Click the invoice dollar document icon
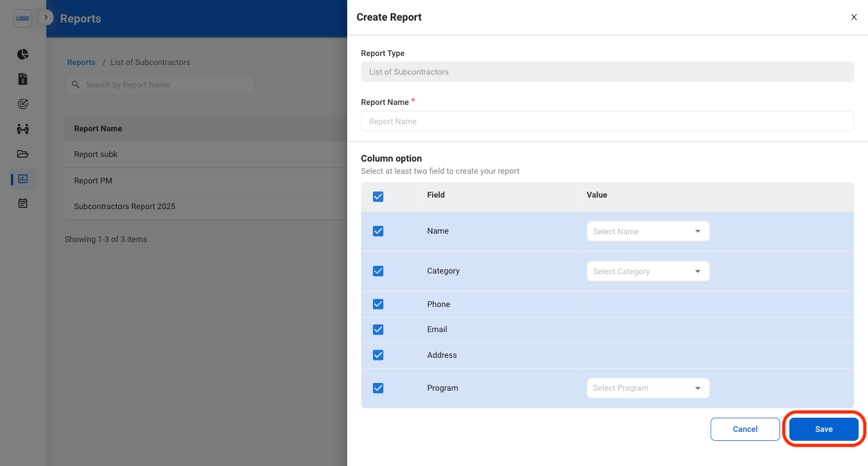 pyautogui.click(x=23, y=79)
